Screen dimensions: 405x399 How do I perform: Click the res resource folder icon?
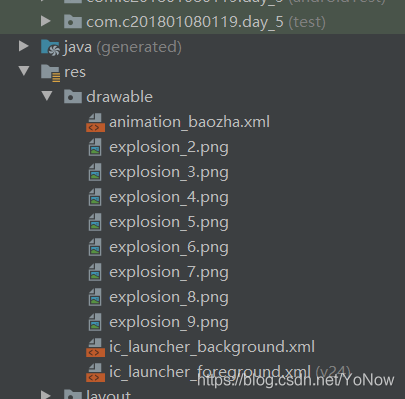point(50,72)
